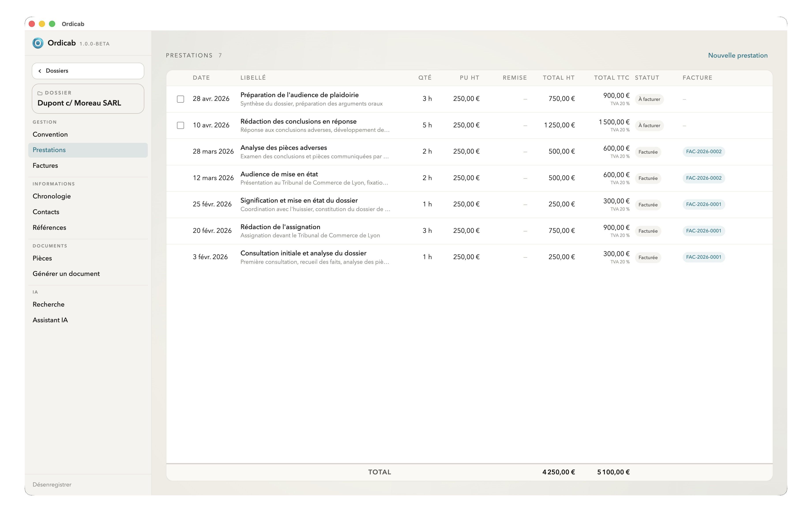Click total HT value '1 250,00 €'
The height and width of the screenshot is (528, 812).
(x=559, y=125)
